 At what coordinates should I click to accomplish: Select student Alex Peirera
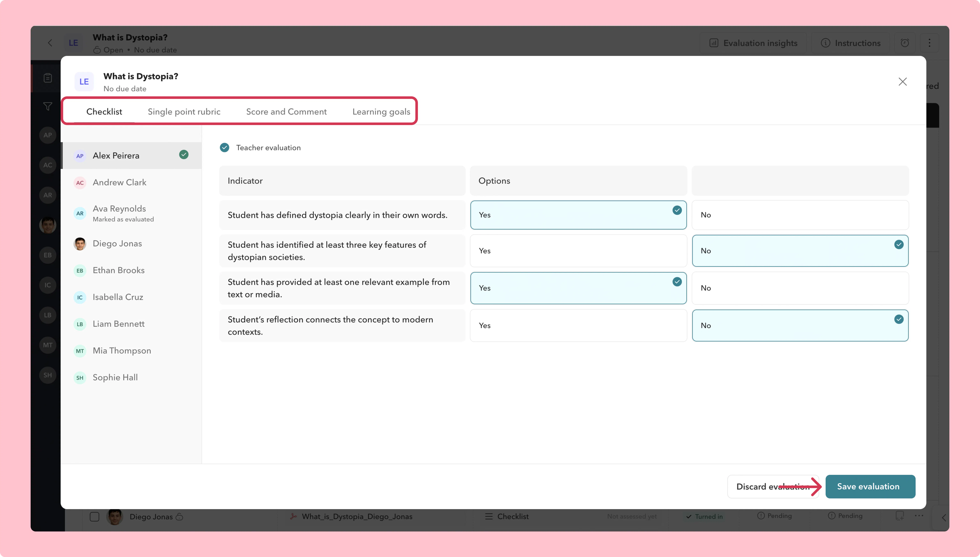pos(131,156)
